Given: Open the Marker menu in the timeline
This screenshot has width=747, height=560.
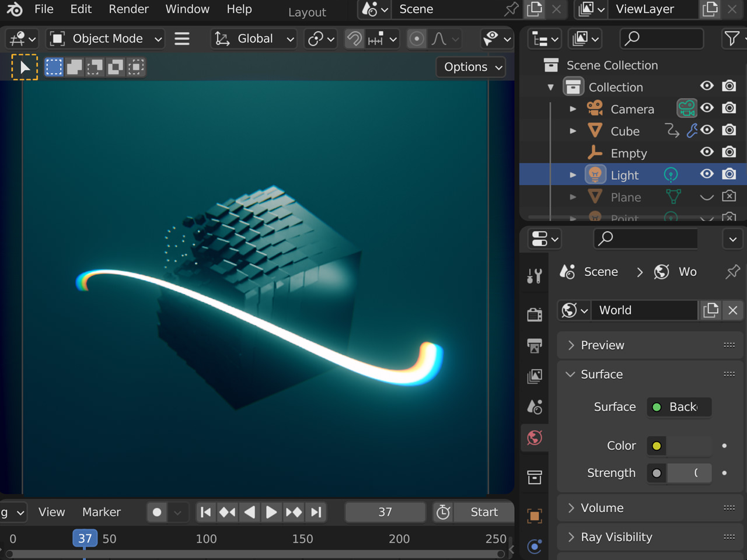Looking at the screenshot, I should (101, 512).
